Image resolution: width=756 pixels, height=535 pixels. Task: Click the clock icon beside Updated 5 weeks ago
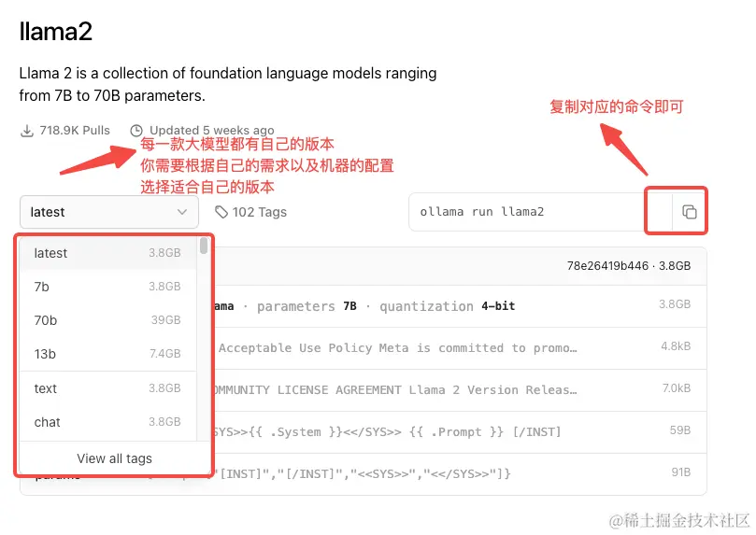pos(136,131)
